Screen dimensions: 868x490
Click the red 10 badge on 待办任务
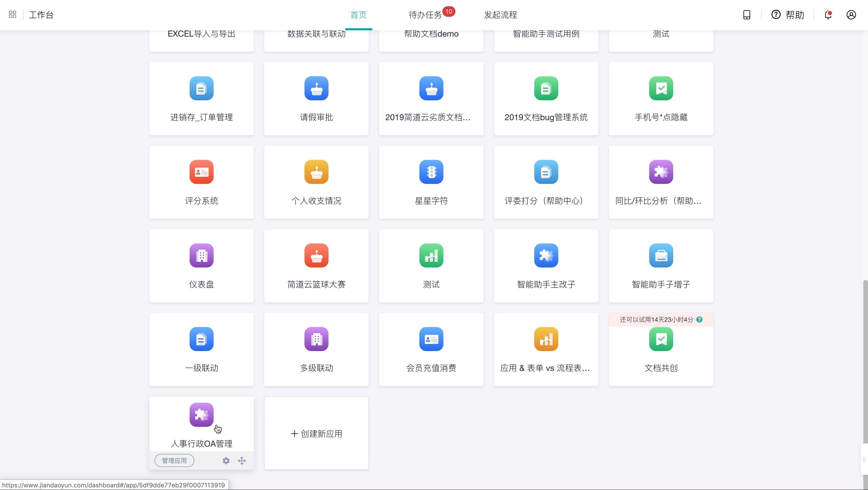pos(448,11)
